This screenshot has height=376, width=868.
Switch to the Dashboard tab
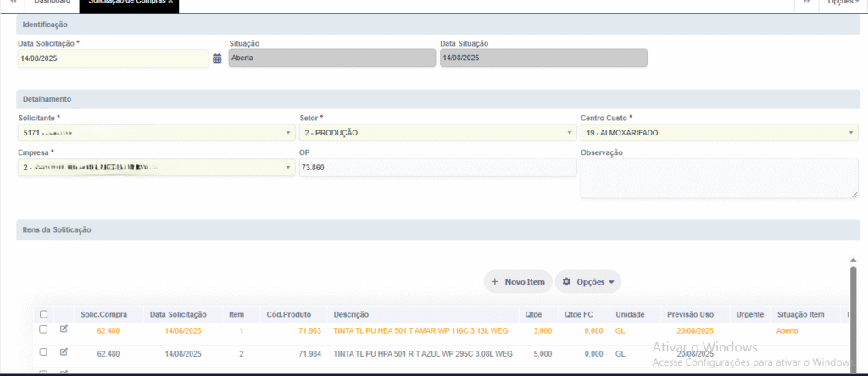pyautogui.click(x=52, y=3)
